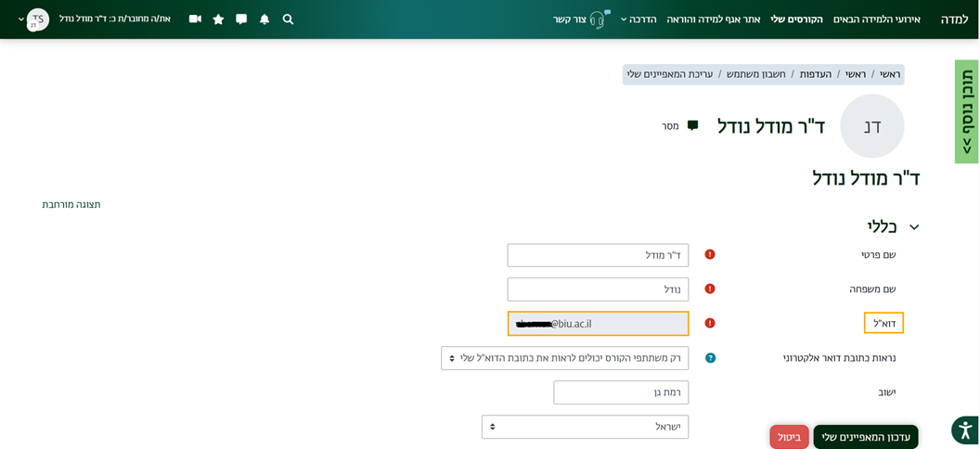980x449 pixels.
Task: Click the תצוגה מורחבת link
Action: [x=71, y=204]
